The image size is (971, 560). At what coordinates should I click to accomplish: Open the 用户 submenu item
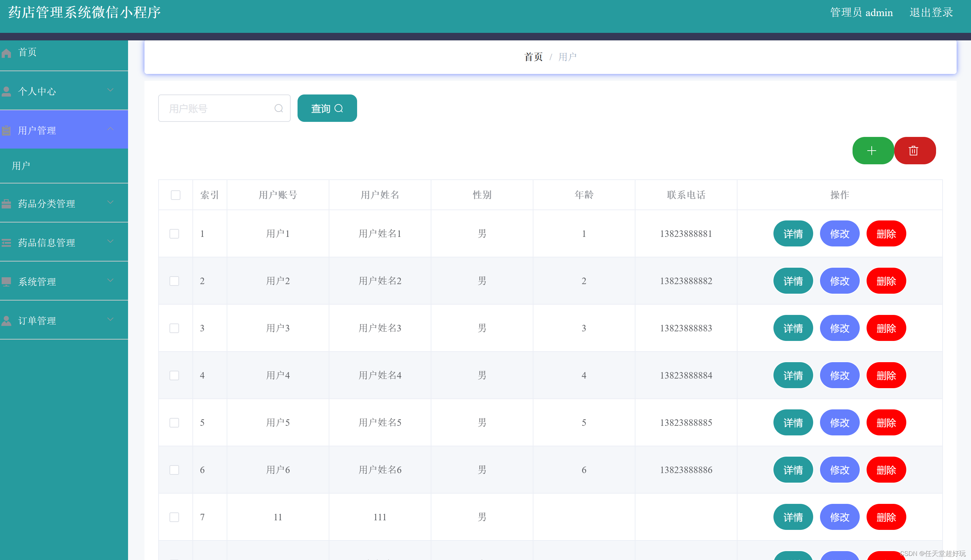click(x=64, y=166)
